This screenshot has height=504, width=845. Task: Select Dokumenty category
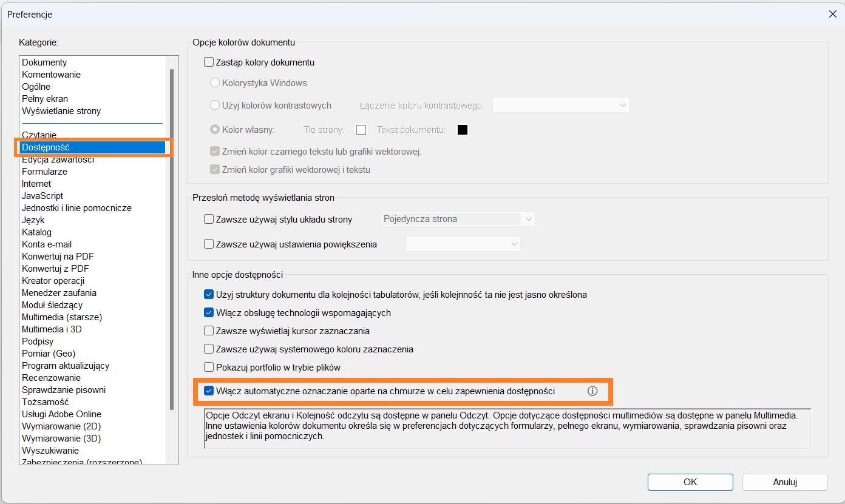[x=44, y=62]
